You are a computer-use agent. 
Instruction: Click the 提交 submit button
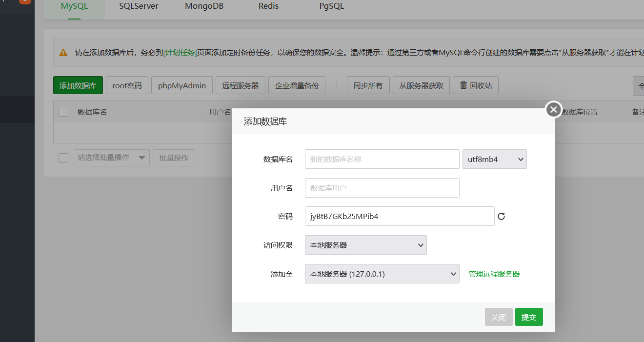pos(529,317)
